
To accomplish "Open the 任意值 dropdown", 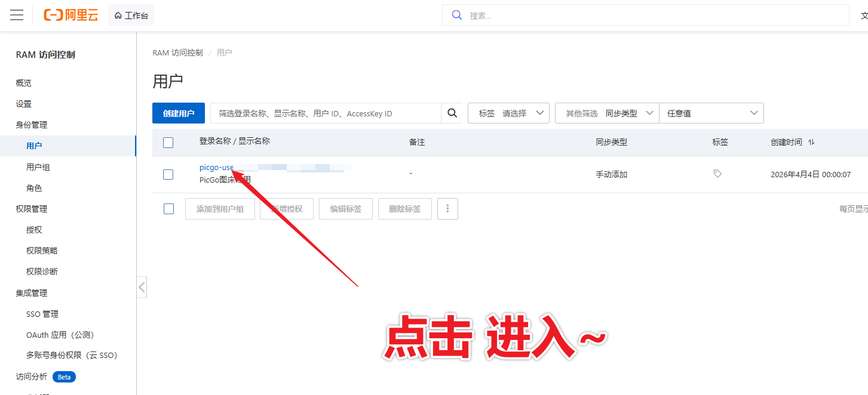I will pyautogui.click(x=711, y=113).
